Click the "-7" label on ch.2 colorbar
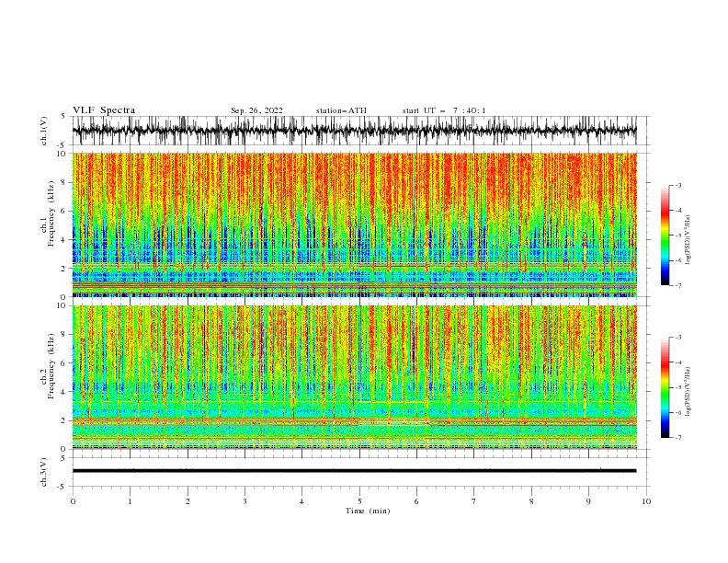The height and width of the screenshot is (563, 728). point(678,438)
